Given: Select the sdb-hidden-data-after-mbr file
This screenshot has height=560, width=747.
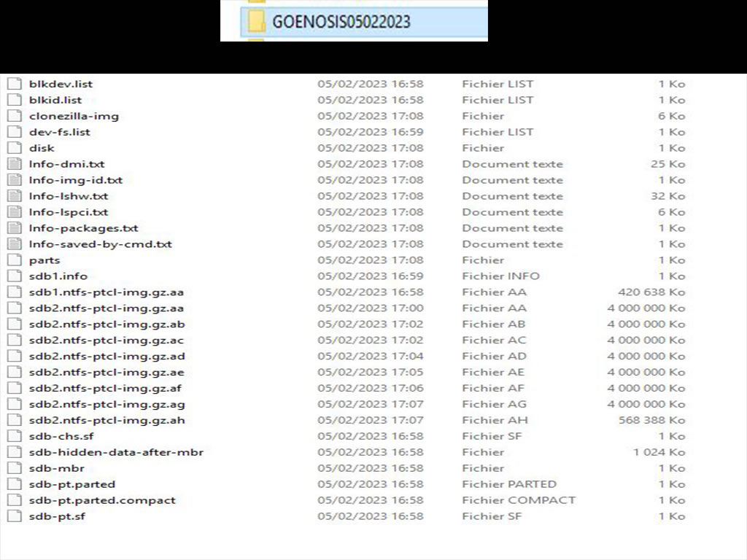Looking at the screenshot, I should coord(116,452).
